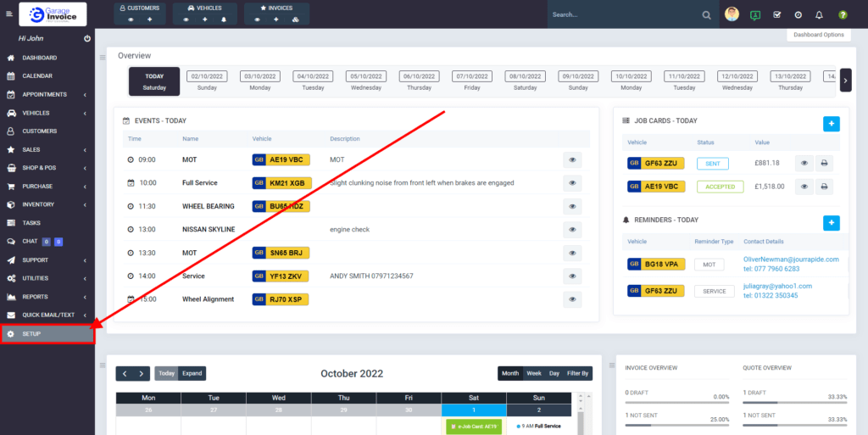The width and height of the screenshot is (868, 435).
Task: Click the power logout icon beside Hi John
Action: (87, 39)
